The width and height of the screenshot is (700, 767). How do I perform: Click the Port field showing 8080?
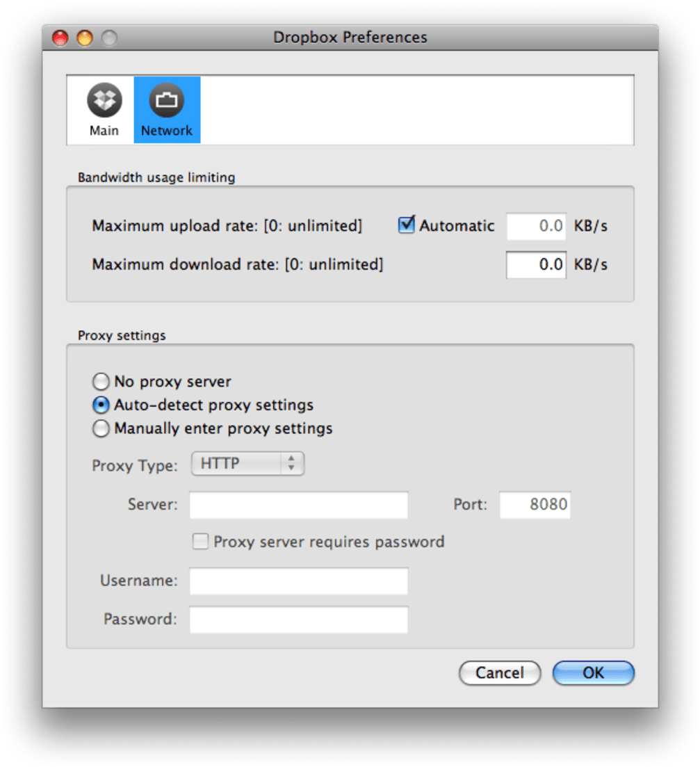pyautogui.click(x=535, y=505)
